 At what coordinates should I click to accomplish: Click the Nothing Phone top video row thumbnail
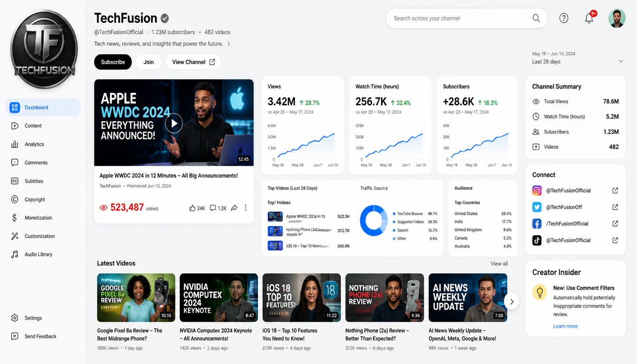point(275,231)
